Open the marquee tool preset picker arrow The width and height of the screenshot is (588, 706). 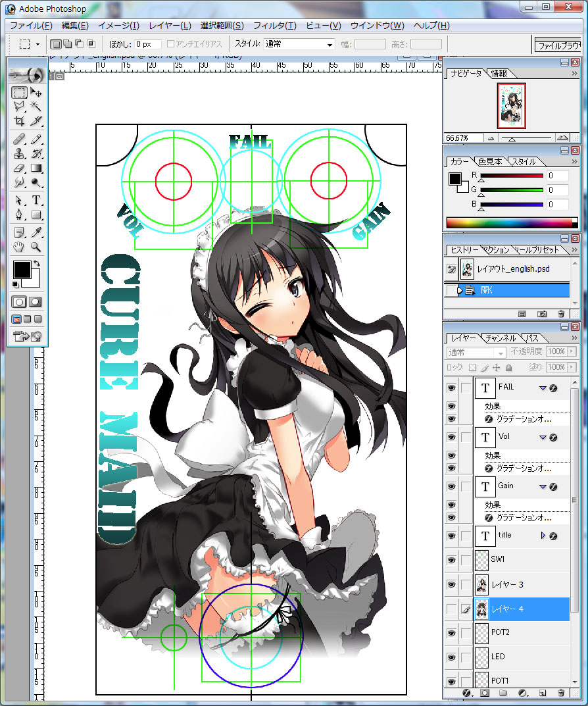pos(37,44)
